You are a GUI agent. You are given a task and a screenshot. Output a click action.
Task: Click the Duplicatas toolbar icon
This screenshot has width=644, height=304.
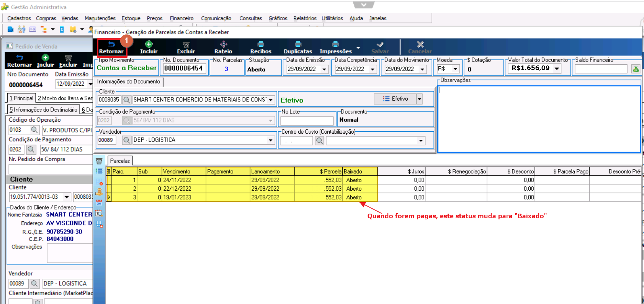tap(298, 44)
